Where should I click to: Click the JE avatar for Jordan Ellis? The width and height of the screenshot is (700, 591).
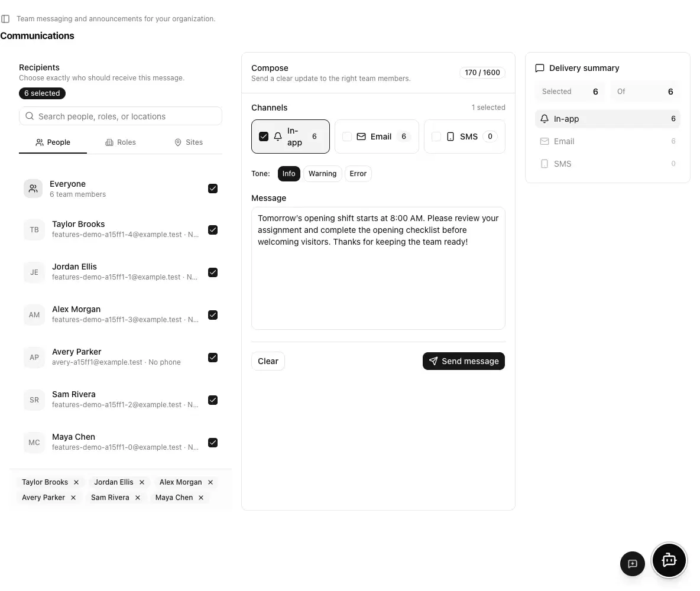(34, 272)
